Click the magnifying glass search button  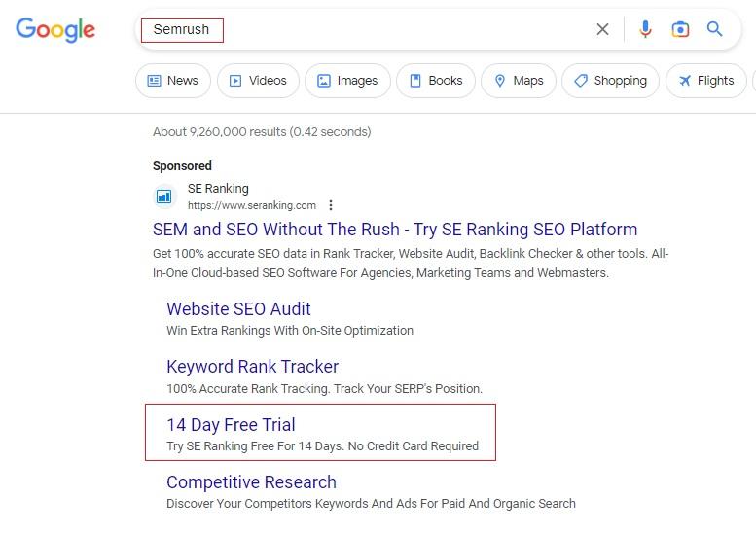(x=715, y=29)
